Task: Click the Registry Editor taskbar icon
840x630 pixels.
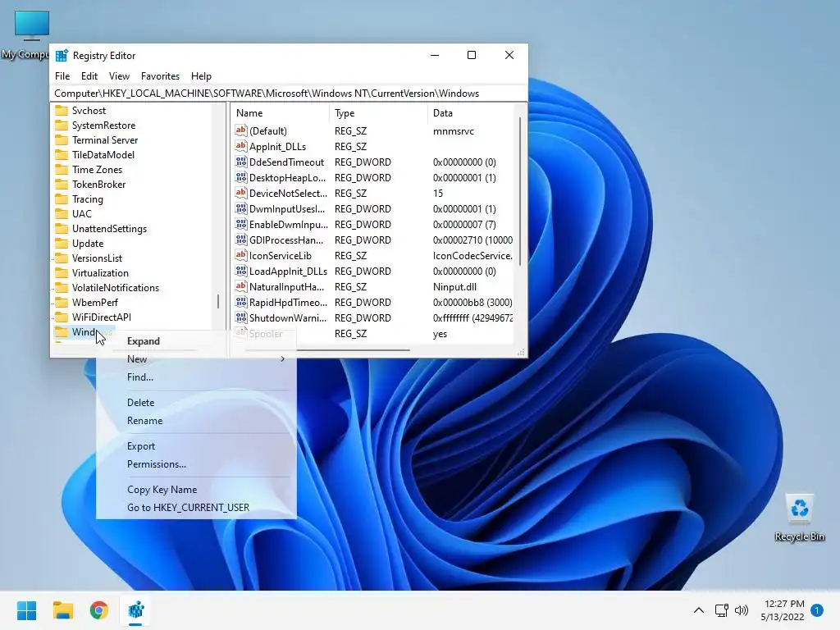Action: coord(136,610)
